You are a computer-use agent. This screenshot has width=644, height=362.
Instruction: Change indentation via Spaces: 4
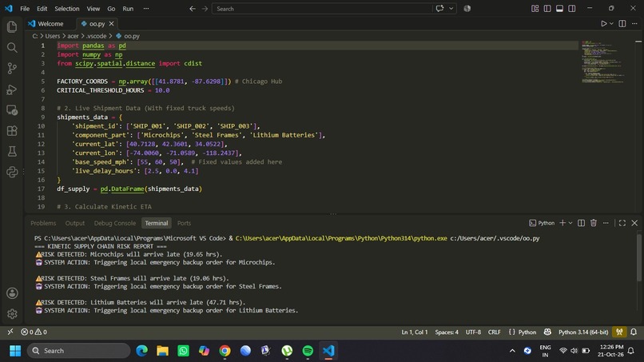tap(447, 332)
